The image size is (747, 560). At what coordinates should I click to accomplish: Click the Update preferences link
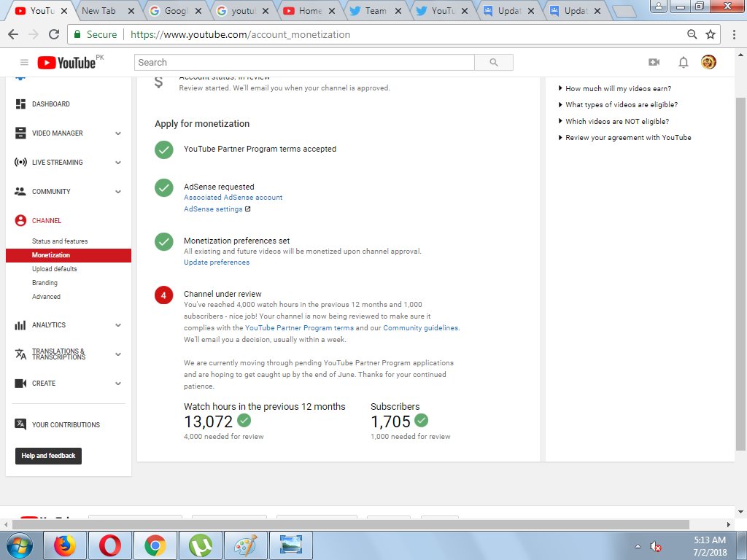216,262
